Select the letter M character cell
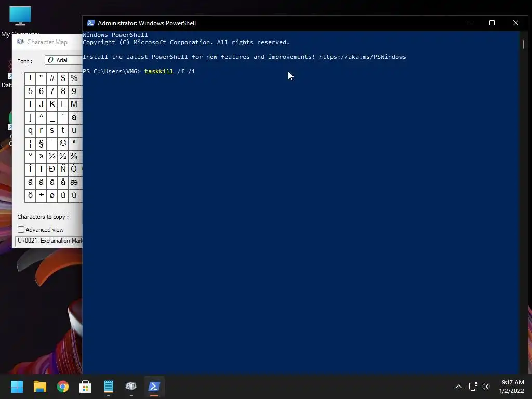Viewport: 532px width, 399px height. (x=74, y=104)
